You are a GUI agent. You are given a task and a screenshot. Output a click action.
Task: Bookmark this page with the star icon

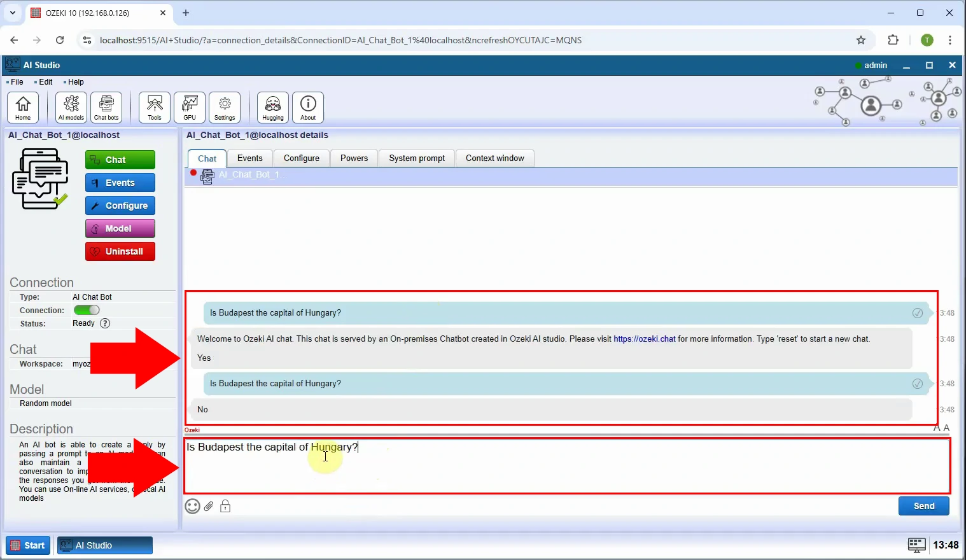coord(861,40)
